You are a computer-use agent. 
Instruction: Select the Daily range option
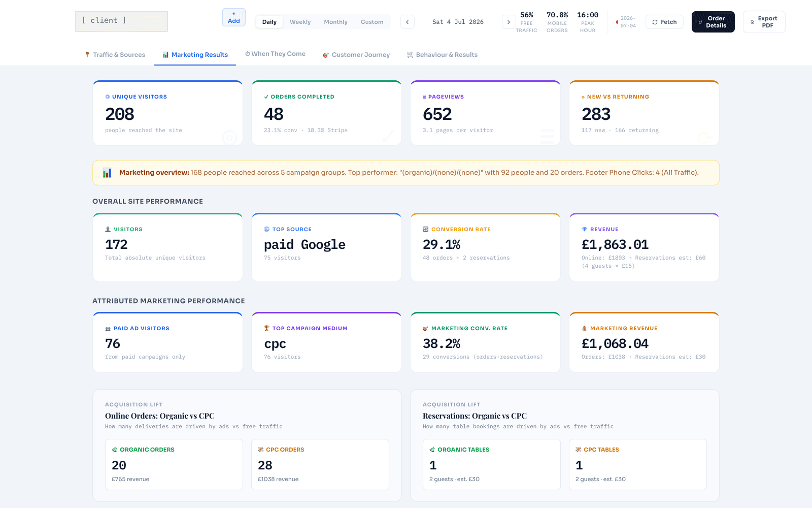(269, 22)
